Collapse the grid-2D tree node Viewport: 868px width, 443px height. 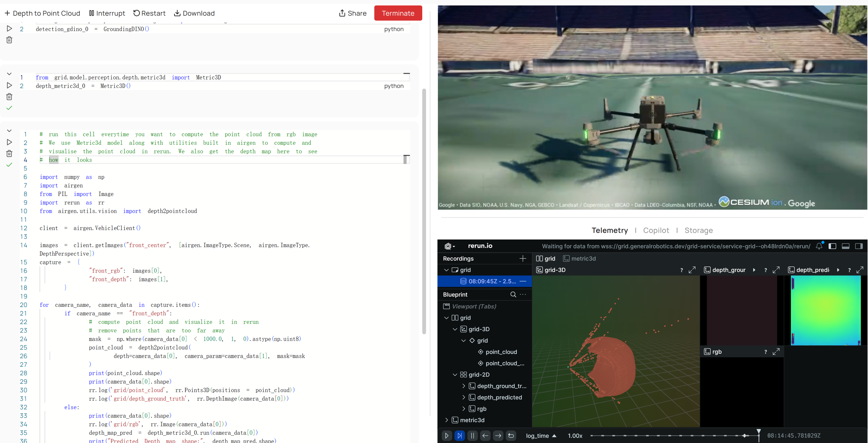455,375
